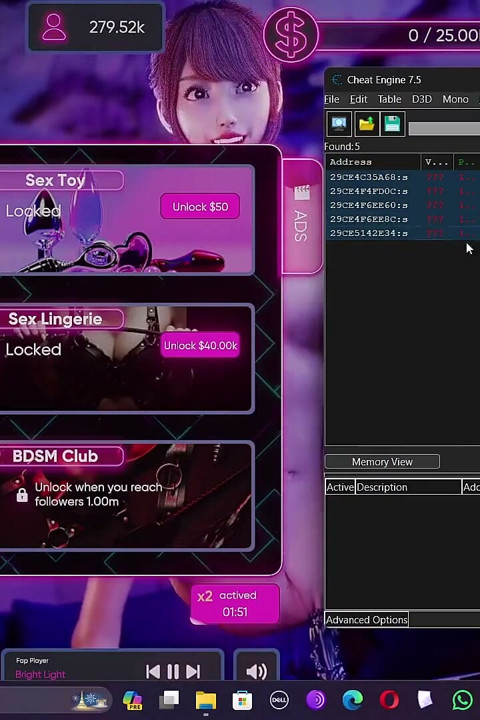Launch Opera browser from the taskbar

click(x=389, y=700)
